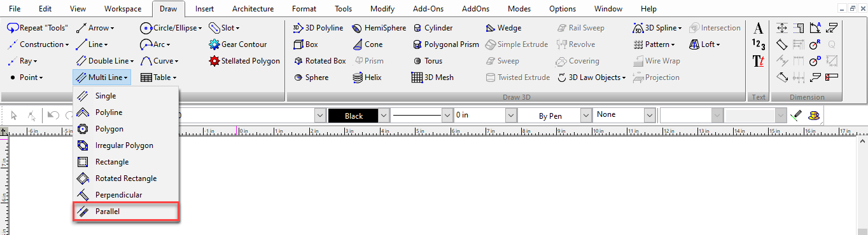The width and height of the screenshot is (868, 235).
Task: Choose Polygon in the Multi Line menu
Action: tap(126, 129)
